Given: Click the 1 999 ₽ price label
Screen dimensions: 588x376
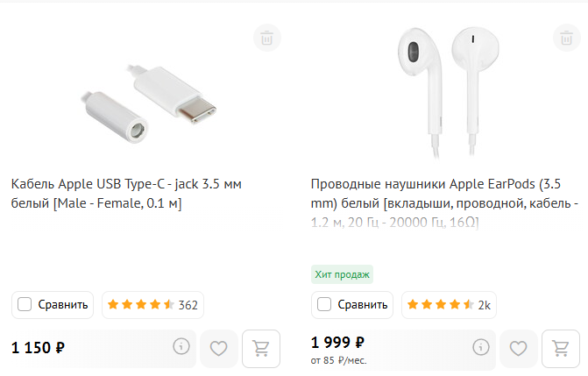Looking at the screenshot, I should [337, 342].
